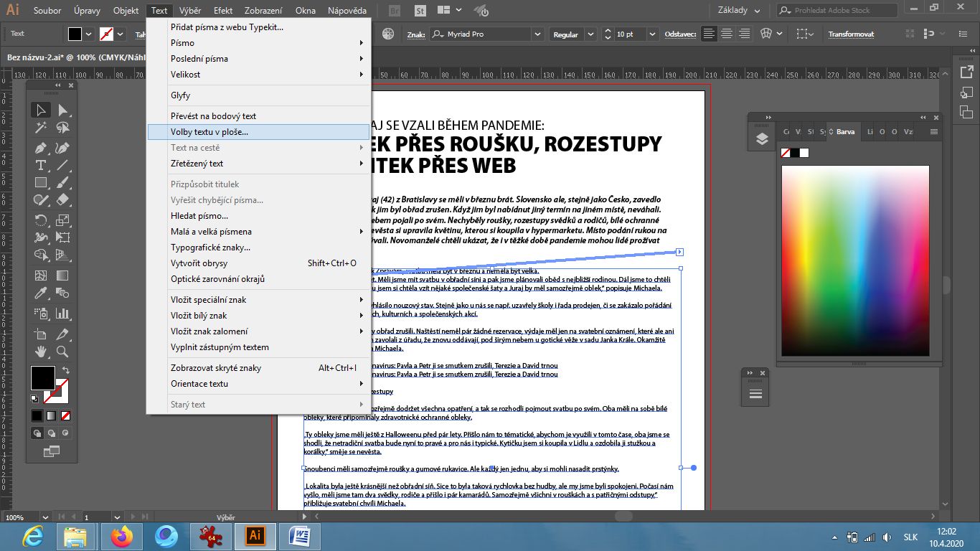Select the Pen tool in the toolbox
Image resolution: width=980 pixels, height=551 pixels.
pyautogui.click(x=41, y=148)
